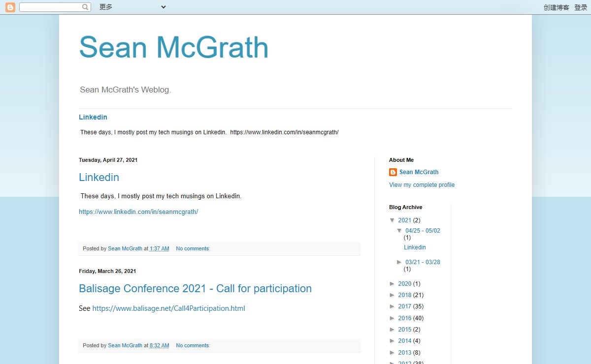Open the Linkedin post title dated April 27

(99, 177)
